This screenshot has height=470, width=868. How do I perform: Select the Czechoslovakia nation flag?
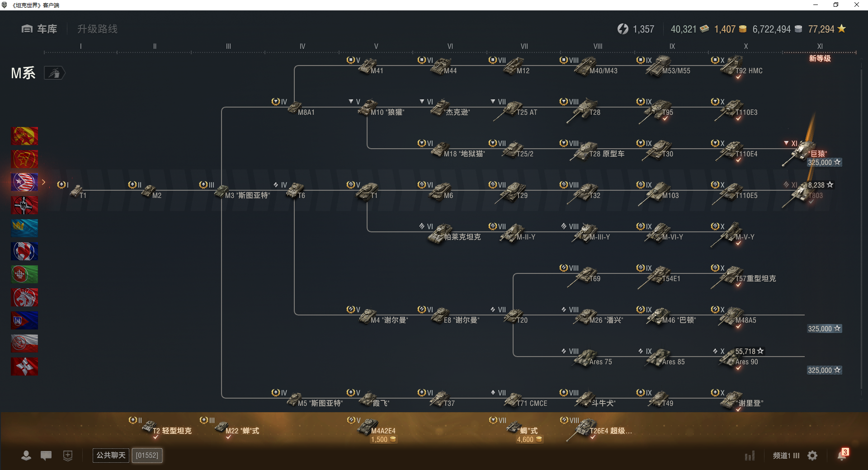24,320
